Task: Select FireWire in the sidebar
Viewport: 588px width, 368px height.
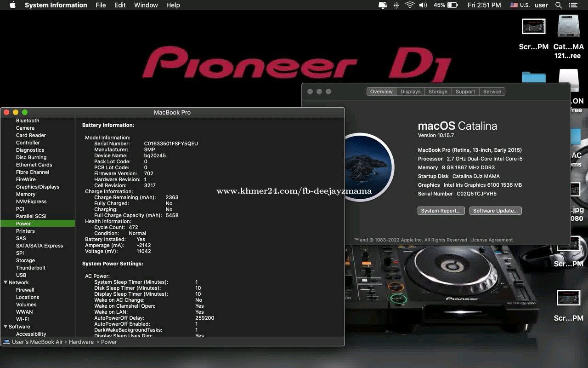Action: pyautogui.click(x=26, y=179)
